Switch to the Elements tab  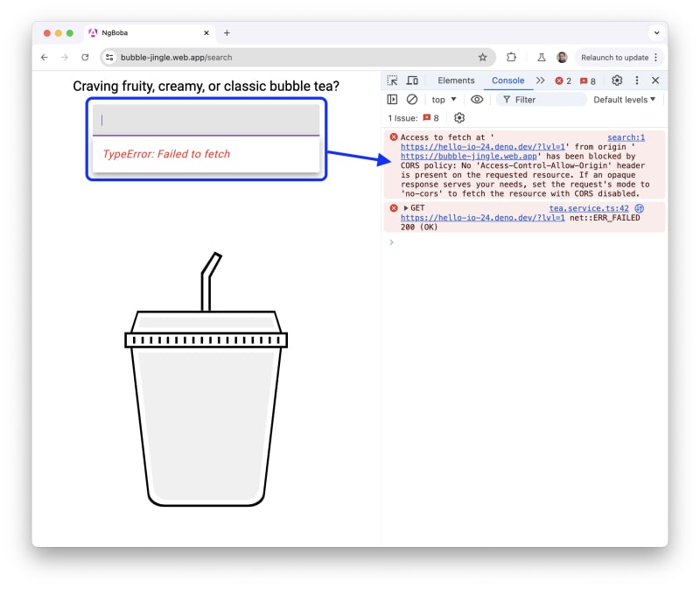tap(456, 81)
